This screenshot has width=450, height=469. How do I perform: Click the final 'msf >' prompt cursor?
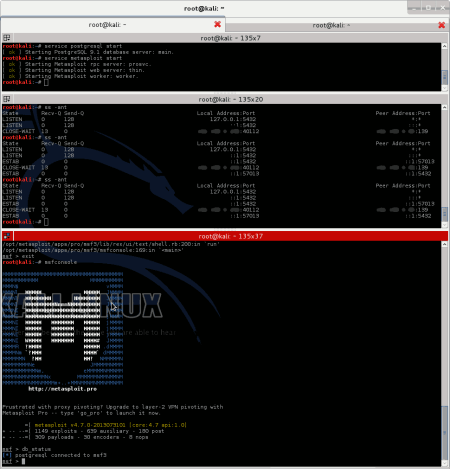pos(23,461)
